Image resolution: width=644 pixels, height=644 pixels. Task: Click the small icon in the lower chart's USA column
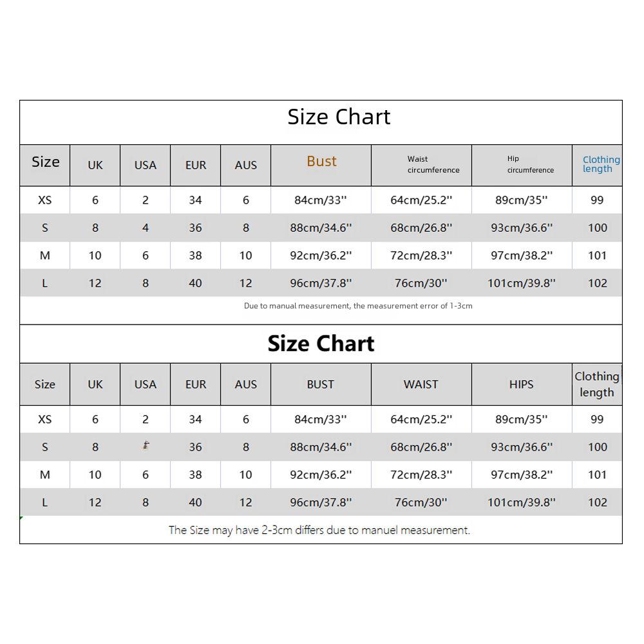coord(146,445)
